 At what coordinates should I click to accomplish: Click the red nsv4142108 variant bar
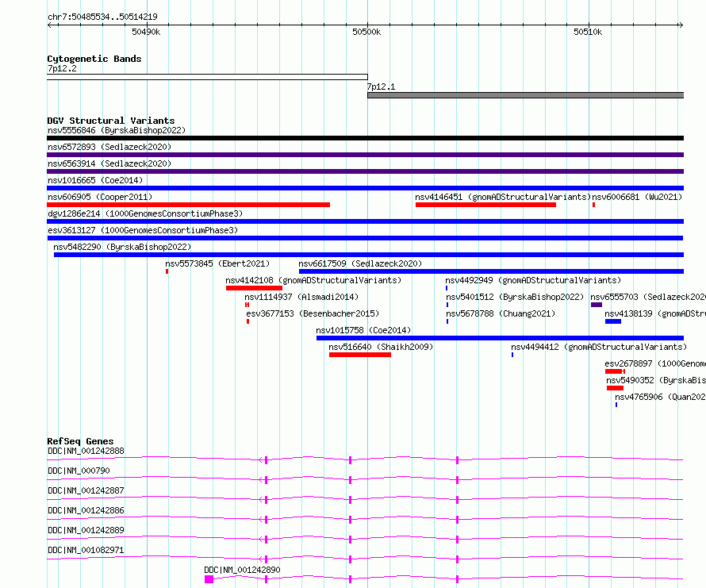[x=254, y=288]
